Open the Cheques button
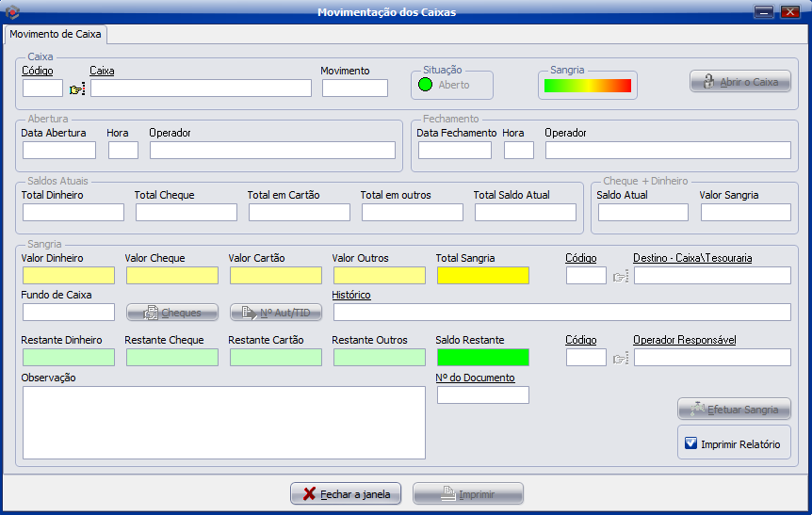 click(x=172, y=313)
